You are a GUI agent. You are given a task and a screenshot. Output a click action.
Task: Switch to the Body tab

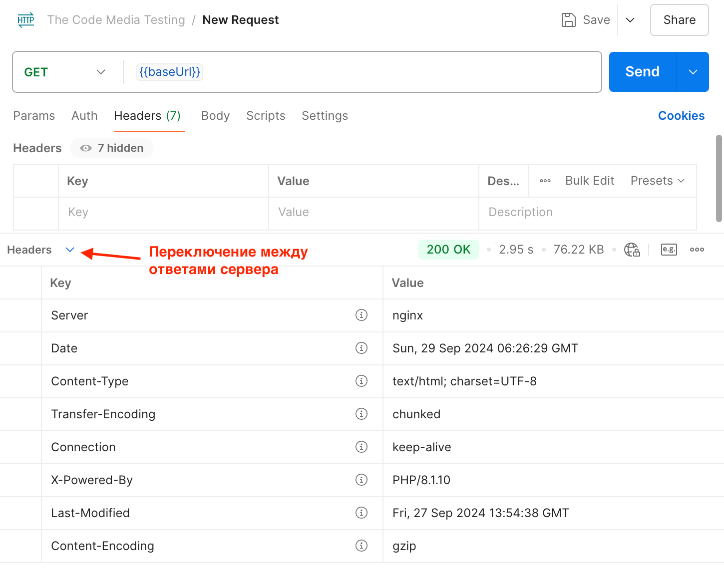tap(215, 116)
